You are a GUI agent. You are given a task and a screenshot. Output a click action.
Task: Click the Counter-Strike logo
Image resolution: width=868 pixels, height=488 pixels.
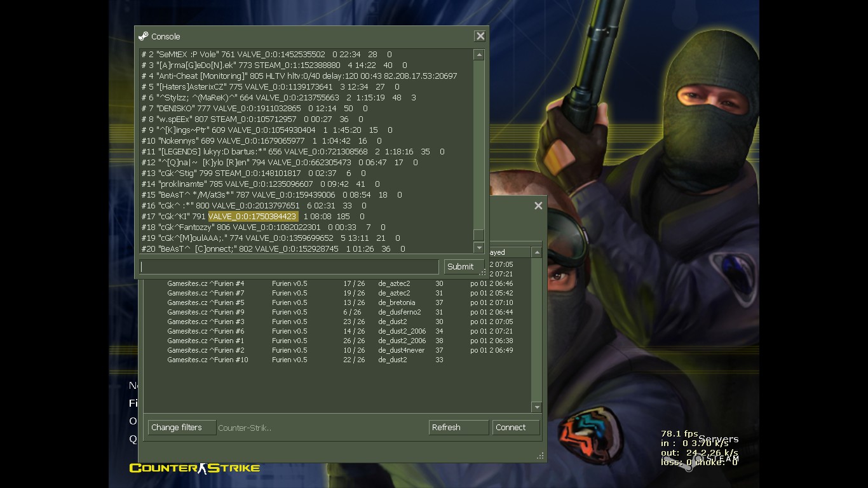tap(194, 468)
